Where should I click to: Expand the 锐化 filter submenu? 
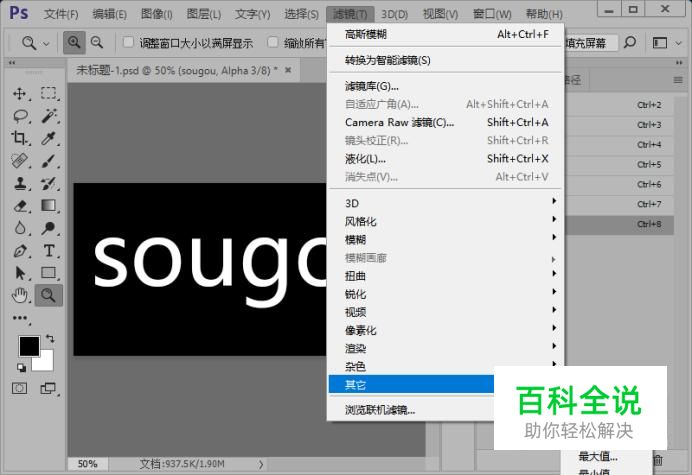coord(446,294)
